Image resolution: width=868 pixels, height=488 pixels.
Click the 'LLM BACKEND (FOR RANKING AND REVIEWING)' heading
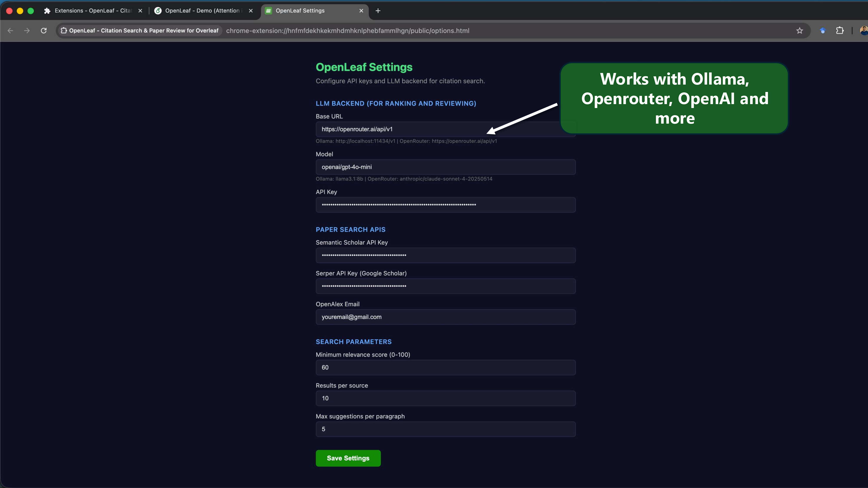396,103
